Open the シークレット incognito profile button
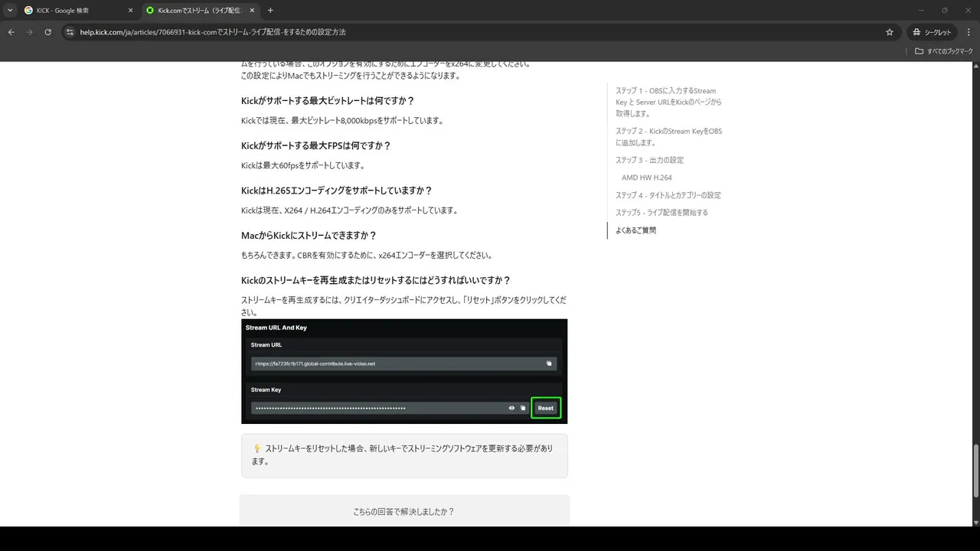980x551 pixels. point(932,32)
